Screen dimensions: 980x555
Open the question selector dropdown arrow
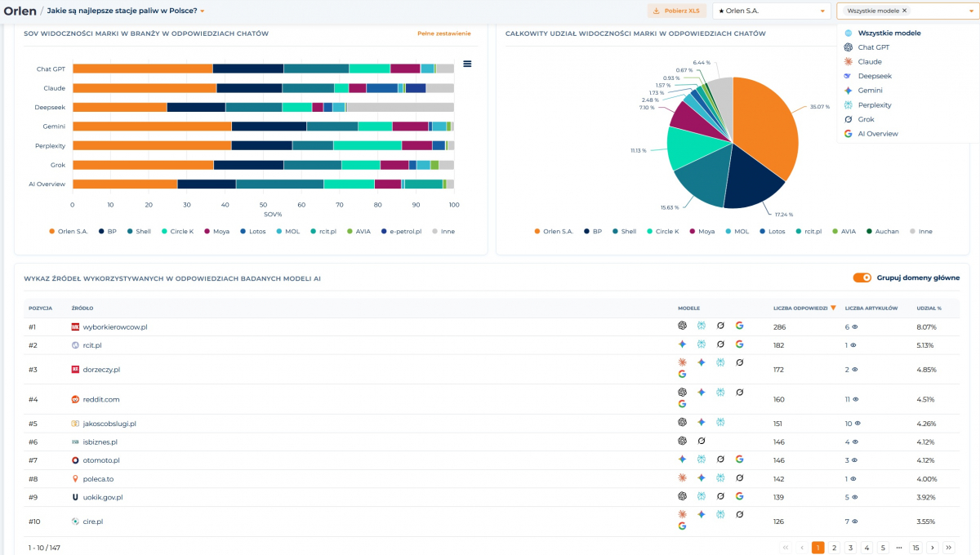tap(202, 11)
